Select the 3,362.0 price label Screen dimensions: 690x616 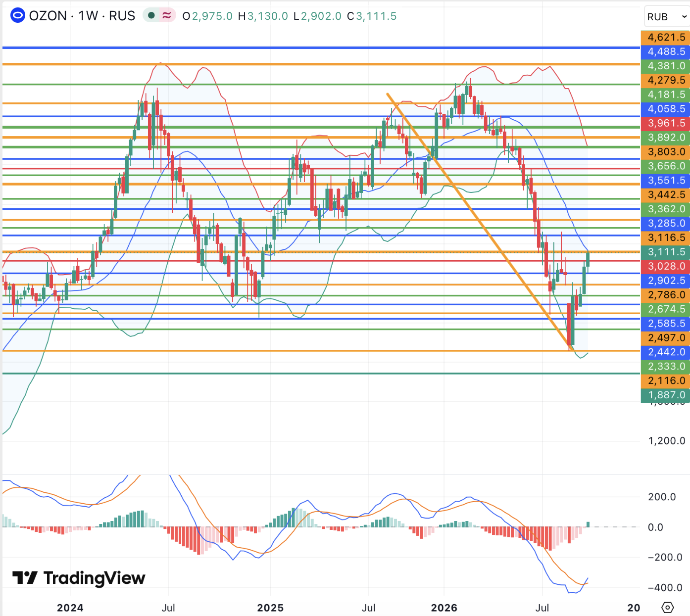click(x=665, y=209)
